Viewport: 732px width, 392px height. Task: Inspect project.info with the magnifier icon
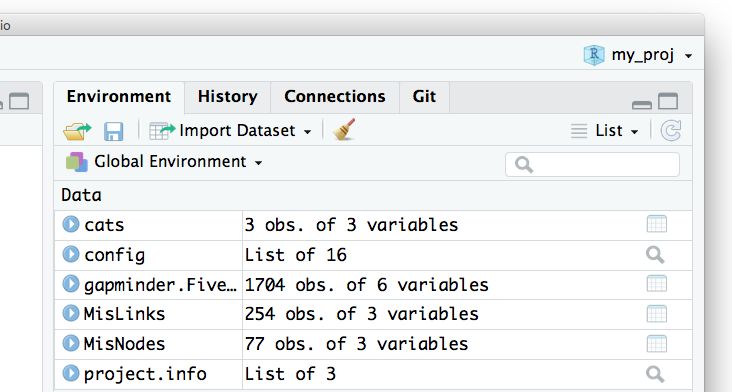coord(655,374)
